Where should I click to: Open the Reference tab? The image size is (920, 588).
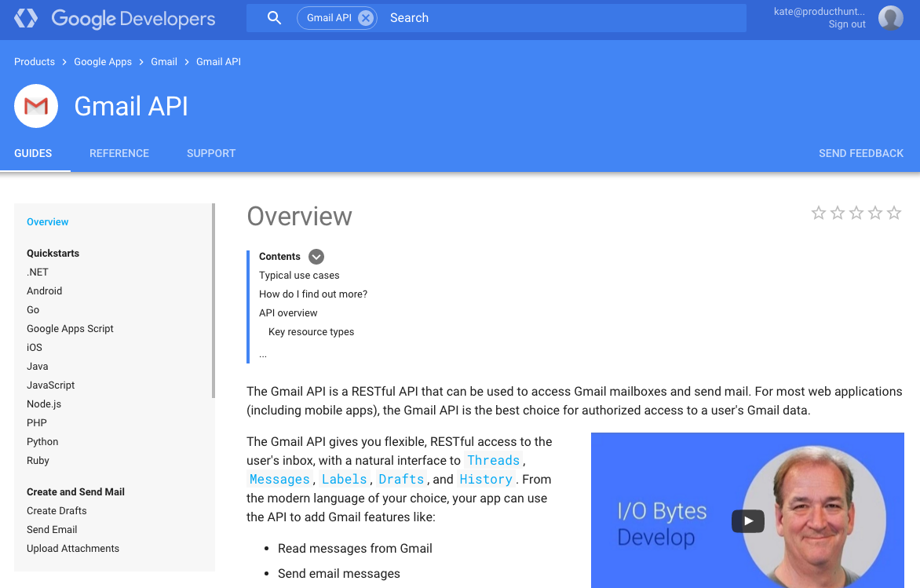coord(119,153)
